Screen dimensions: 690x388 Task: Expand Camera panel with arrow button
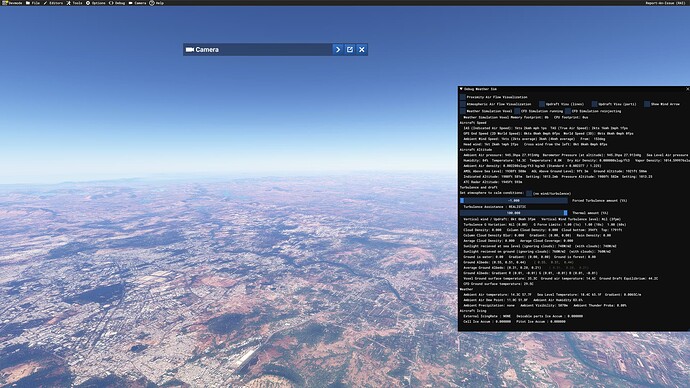338,50
